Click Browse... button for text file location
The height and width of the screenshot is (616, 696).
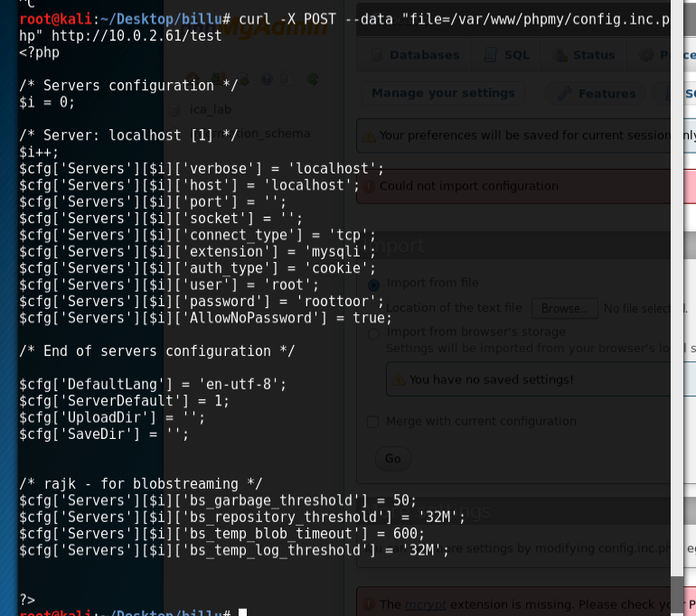coord(565,308)
